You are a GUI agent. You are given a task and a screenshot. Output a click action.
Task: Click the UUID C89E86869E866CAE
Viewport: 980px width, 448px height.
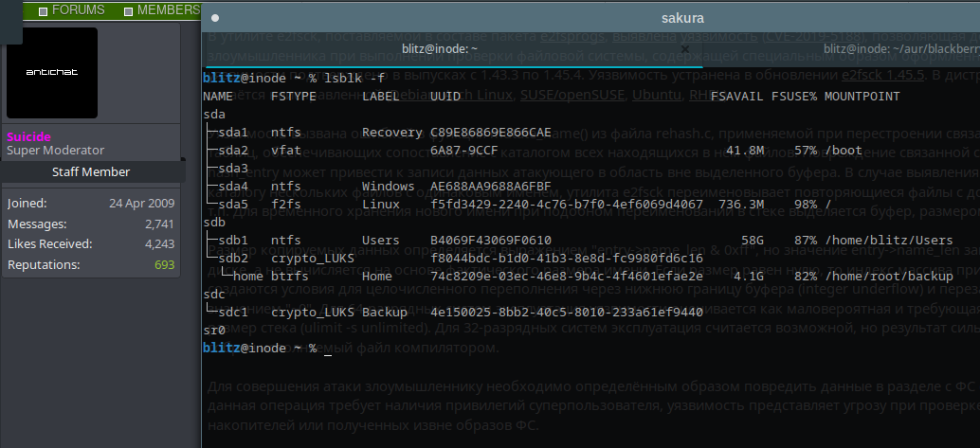pyautogui.click(x=491, y=133)
